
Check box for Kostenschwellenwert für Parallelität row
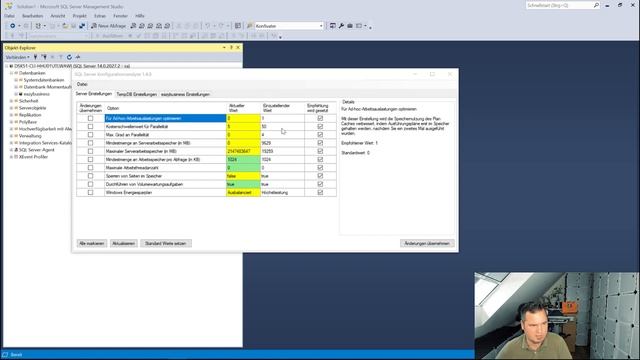tap(90, 127)
